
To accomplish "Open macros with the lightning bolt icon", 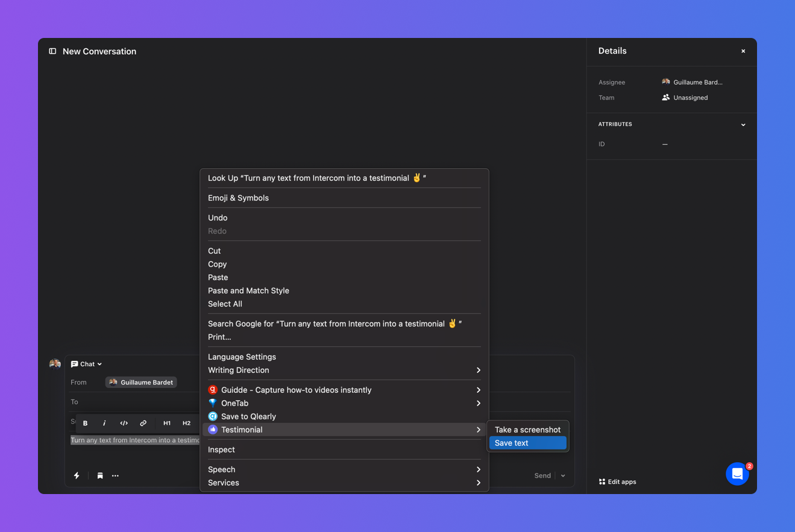I will [x=77, y=475].
